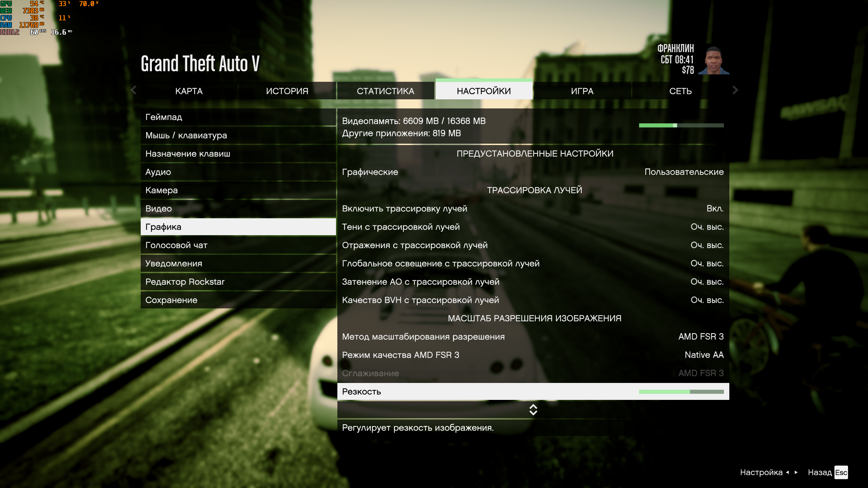Open Сохранение settings category
Image resolution: width=868 pixels, height=488 pixels.
coord(238,300)
